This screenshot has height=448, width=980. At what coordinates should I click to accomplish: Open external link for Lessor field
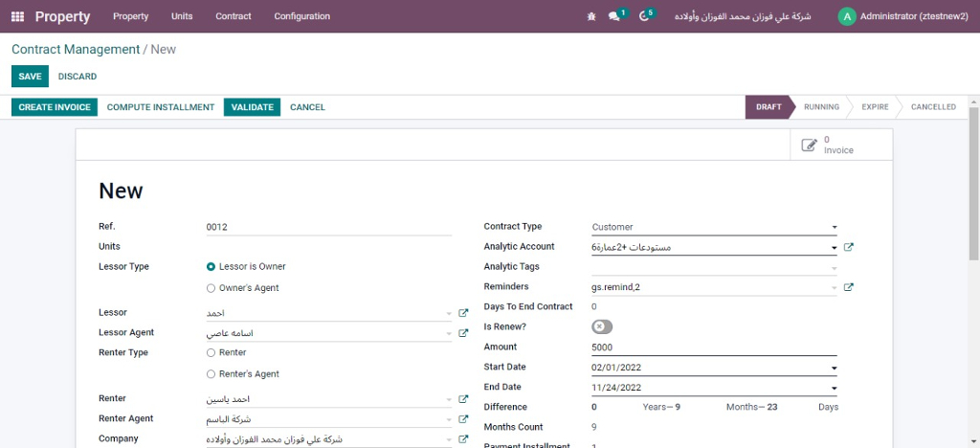click(464, 313)
